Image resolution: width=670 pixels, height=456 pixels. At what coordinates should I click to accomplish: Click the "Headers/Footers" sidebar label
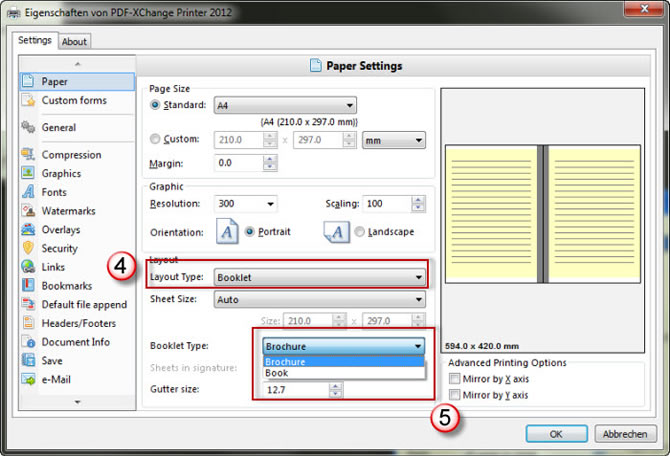point(79,324)
